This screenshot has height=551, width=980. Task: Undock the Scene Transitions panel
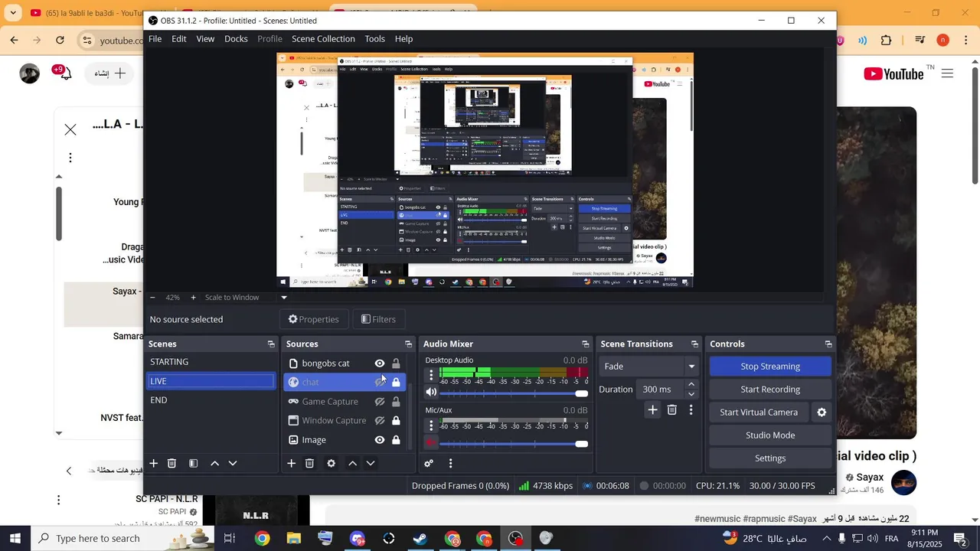(694, 344)
